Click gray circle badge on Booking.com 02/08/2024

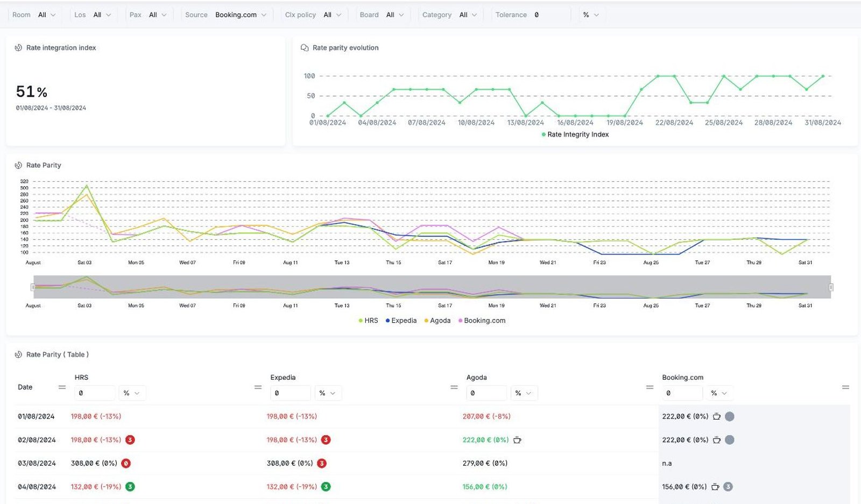[x=730, y=440]
